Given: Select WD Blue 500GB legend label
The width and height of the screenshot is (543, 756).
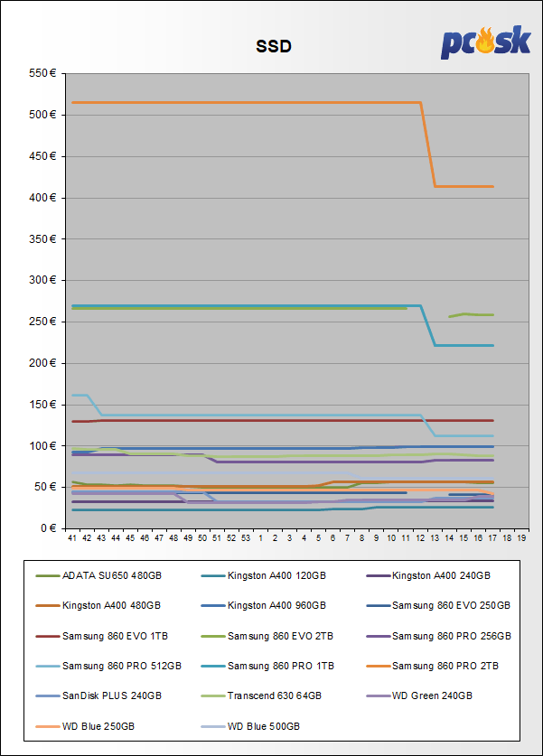Looking at the screenshot, I should 264,726.
